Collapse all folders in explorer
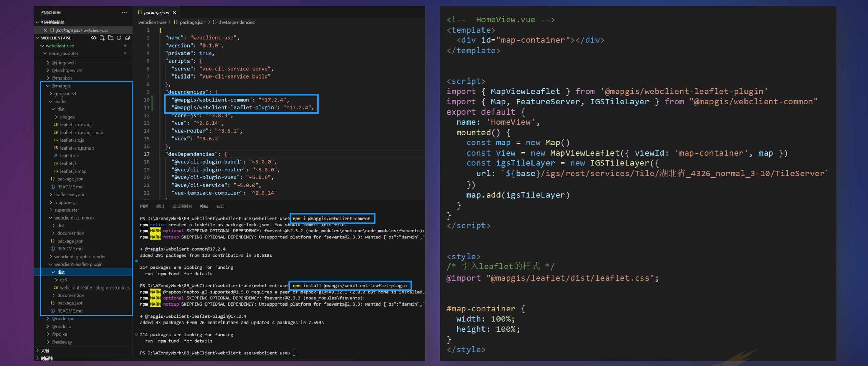Screen dimensions: 868x366 pos(128,38)
